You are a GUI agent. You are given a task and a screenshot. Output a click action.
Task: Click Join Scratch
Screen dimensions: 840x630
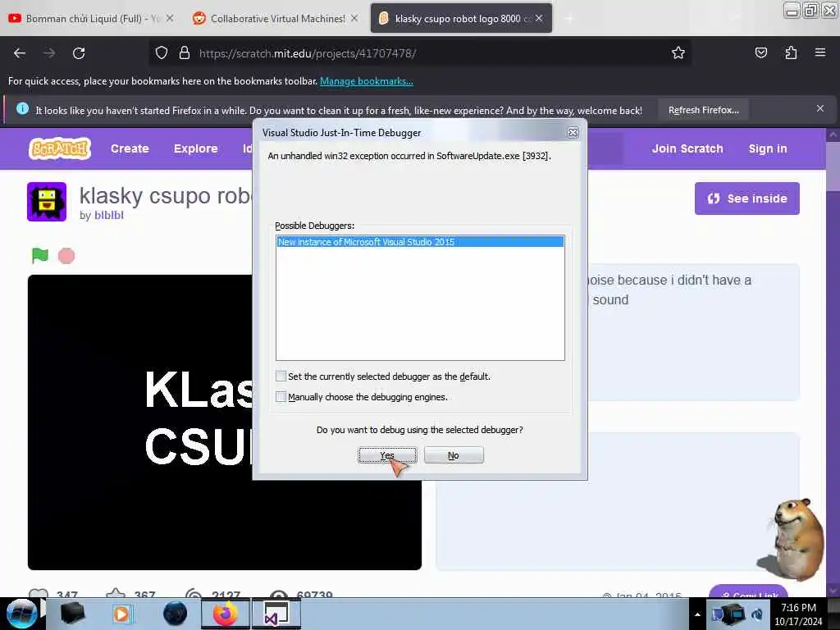pos(687,148)
